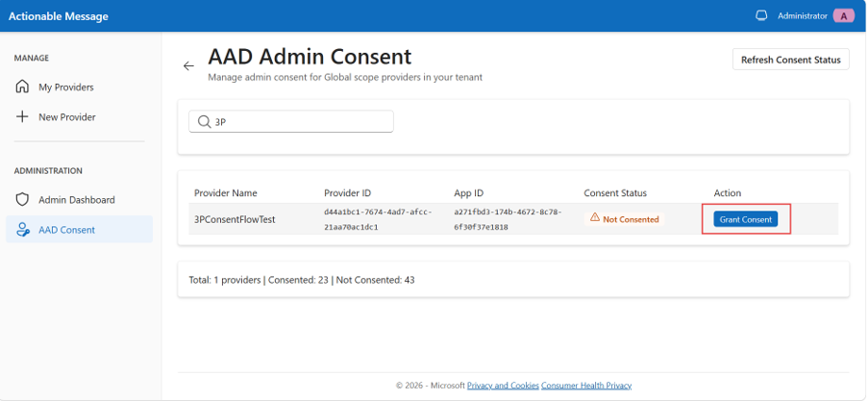Click app ID starting a271fbd3
This screenshot has width=868, height=401.
click(508, 219)
